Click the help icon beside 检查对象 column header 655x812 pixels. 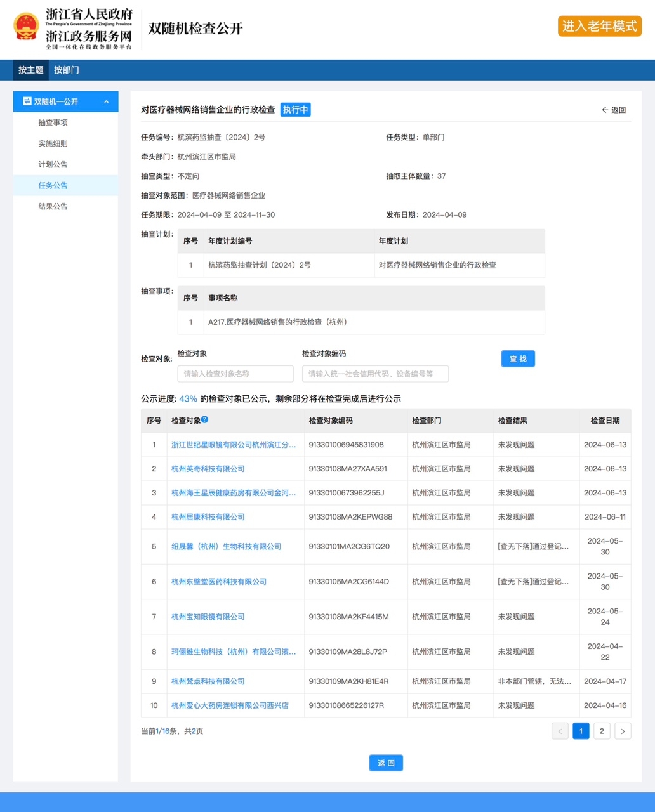tap(204, 420)
